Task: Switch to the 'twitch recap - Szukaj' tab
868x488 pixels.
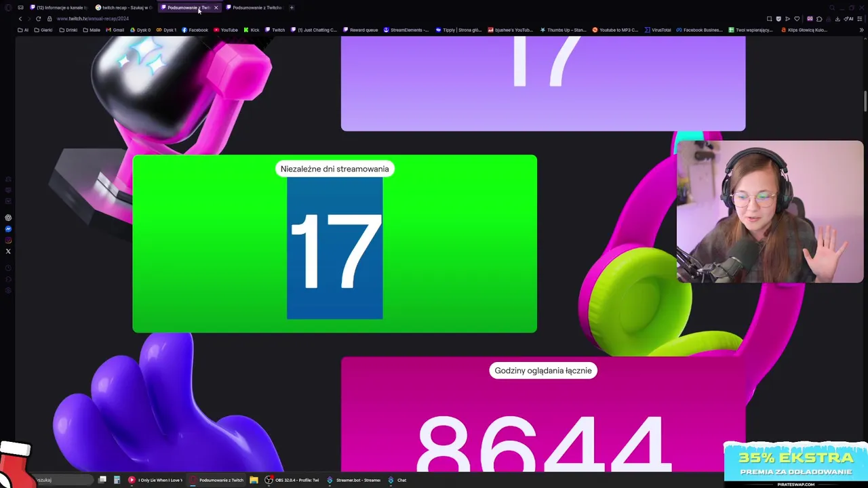Action: click(124, 7)
